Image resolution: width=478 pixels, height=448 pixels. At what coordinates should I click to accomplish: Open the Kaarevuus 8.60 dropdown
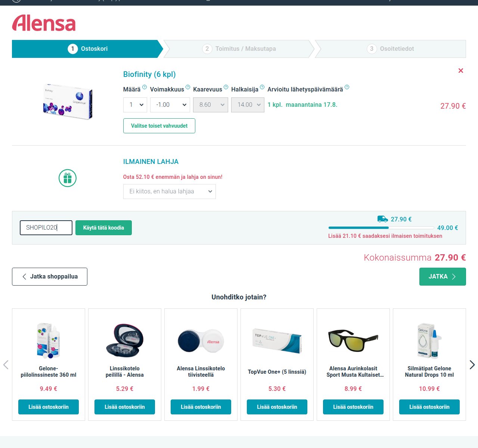coord(211,105)
